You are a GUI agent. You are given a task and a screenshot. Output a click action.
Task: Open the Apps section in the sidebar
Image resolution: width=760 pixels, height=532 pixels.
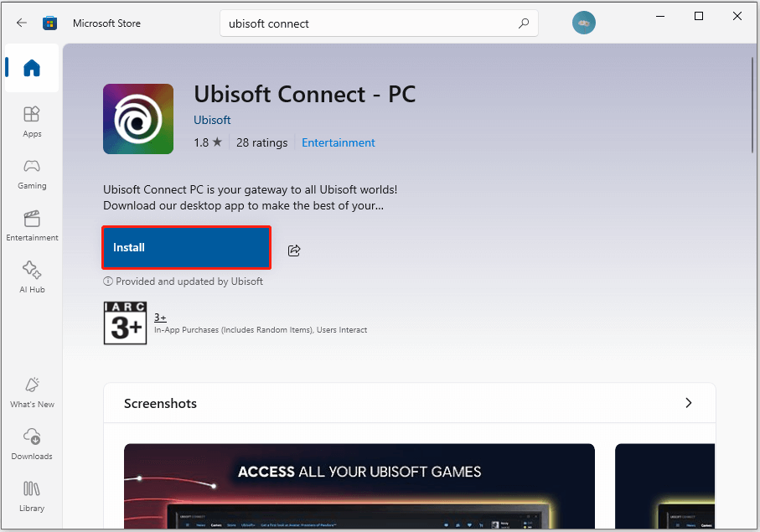pos(31,121)
